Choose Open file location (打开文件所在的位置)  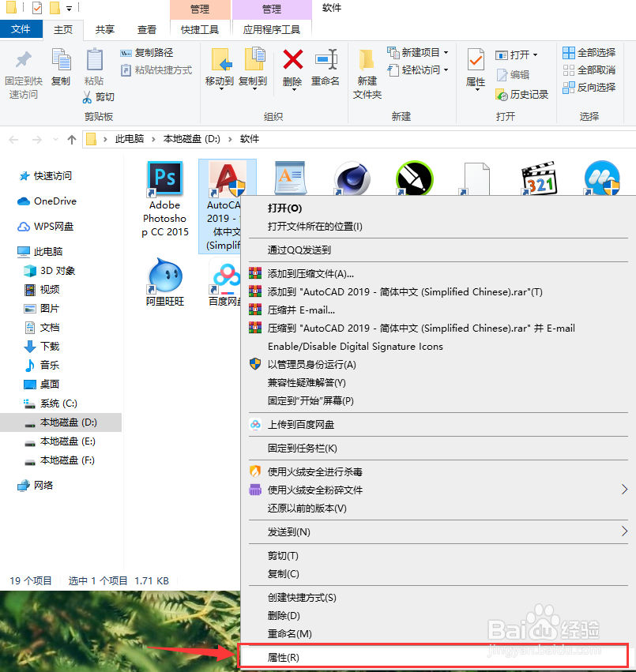click(x=438, y=227)
